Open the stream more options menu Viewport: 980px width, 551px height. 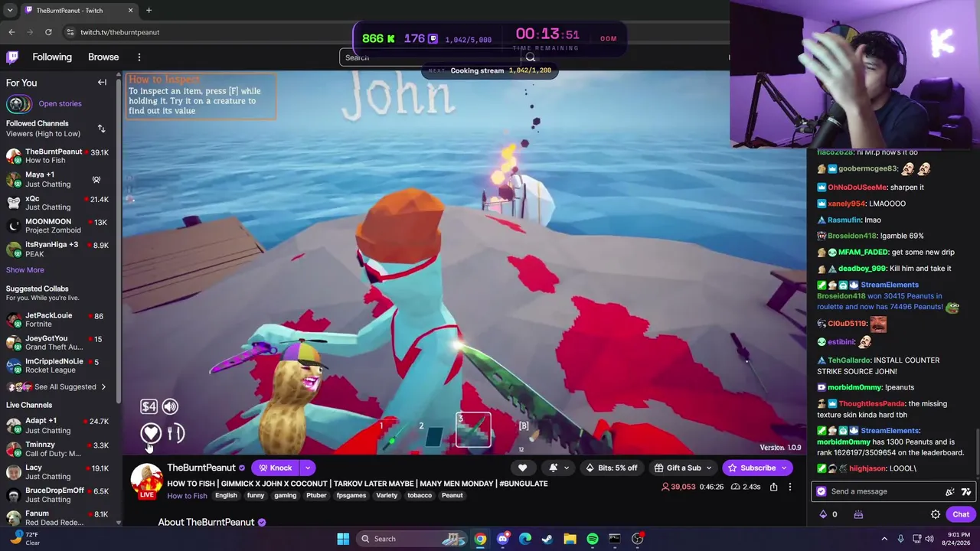[790, 487]
